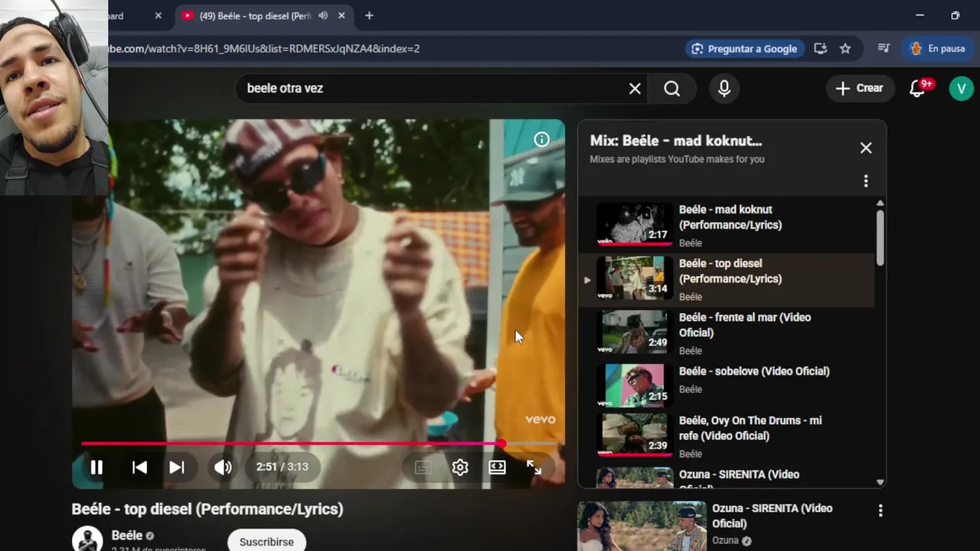
Task: Mute the tab via speaker icon
Action: coord(323,15)
